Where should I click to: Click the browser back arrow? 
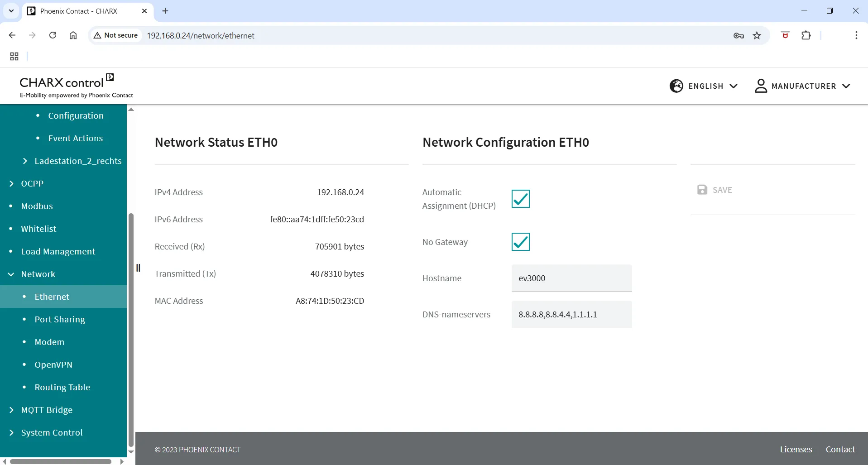(x=12, y=35)
